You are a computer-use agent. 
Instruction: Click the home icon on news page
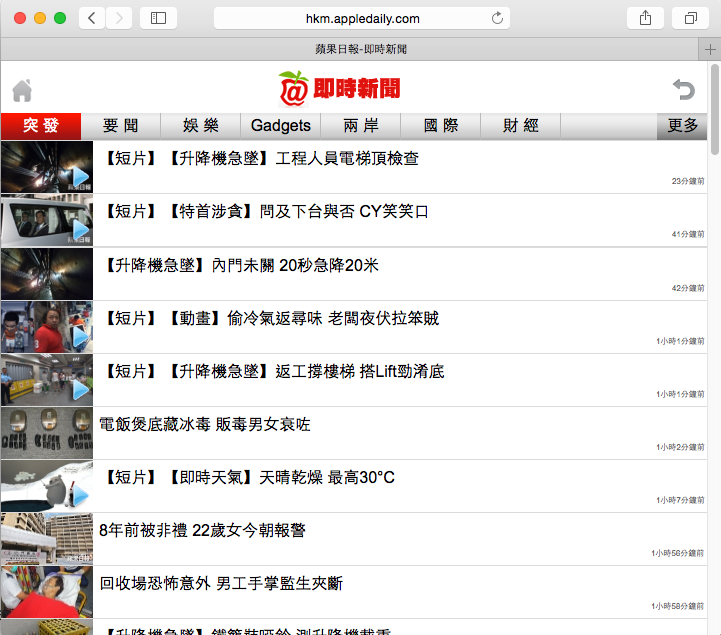tap(22, 90)
